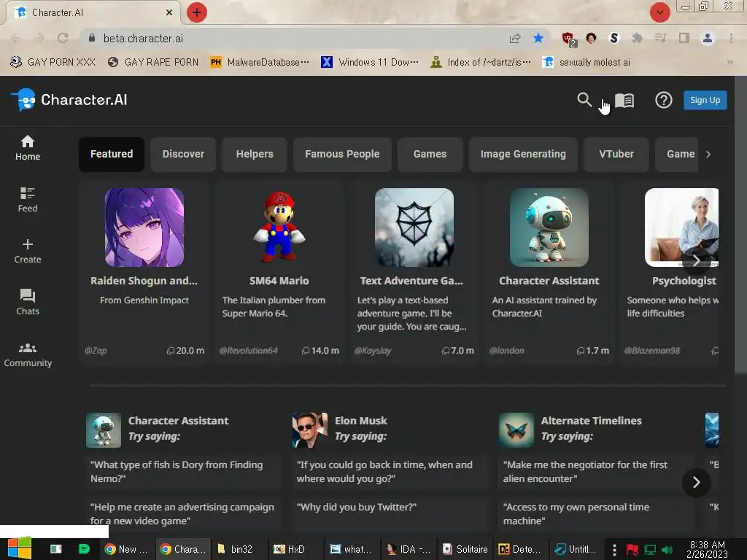Viewport: 747px width, 560px height.
Task: Open a new tab with plus button
Action: pyautogui.click(x=196, y=12)
